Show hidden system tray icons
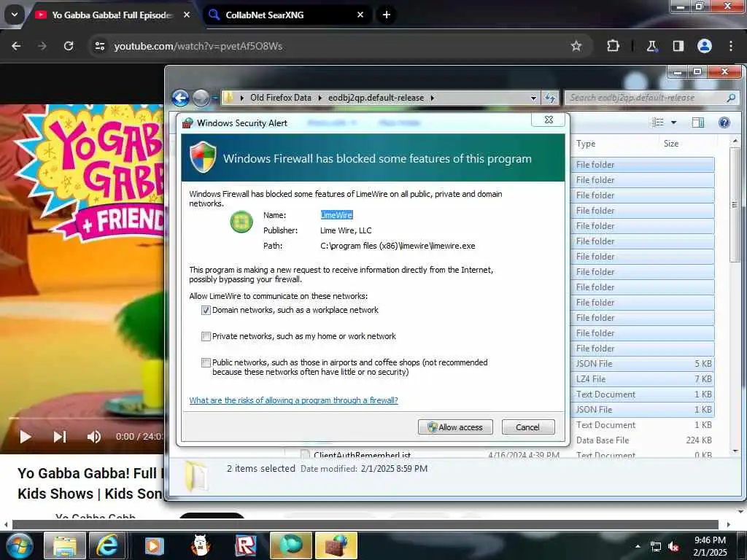This screenshot has width=747, height=560. click(x=638, y=546)
